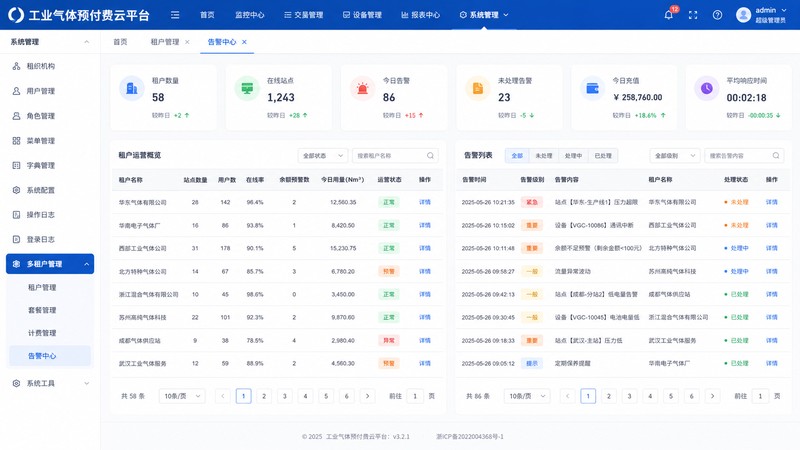Viewport: 800px width, 450px height.
Task: View 详情 for 定期保养提醒 alarm
Action: click(x=771, y=363)
